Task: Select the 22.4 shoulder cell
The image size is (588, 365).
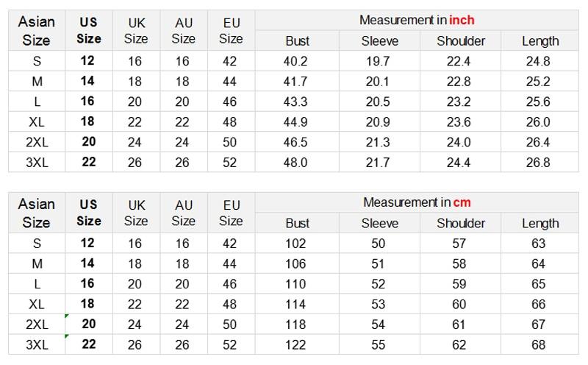Action: [x=459, y=61]
